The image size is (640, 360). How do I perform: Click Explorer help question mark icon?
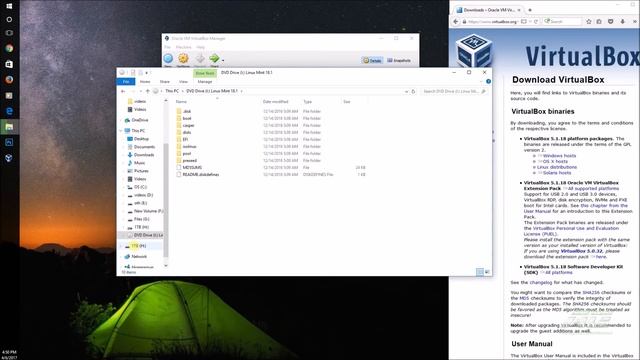(x=488, y=82)
